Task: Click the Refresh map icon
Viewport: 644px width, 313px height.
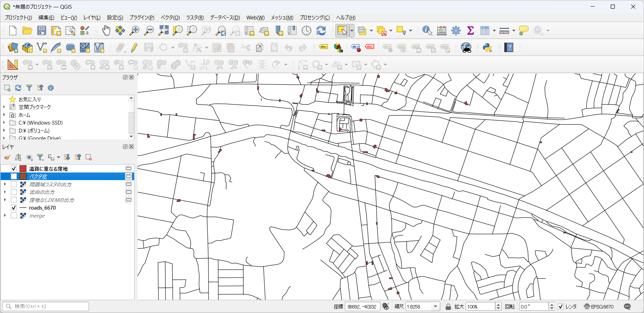Action: pyautogui.click(x=321, y=31)
